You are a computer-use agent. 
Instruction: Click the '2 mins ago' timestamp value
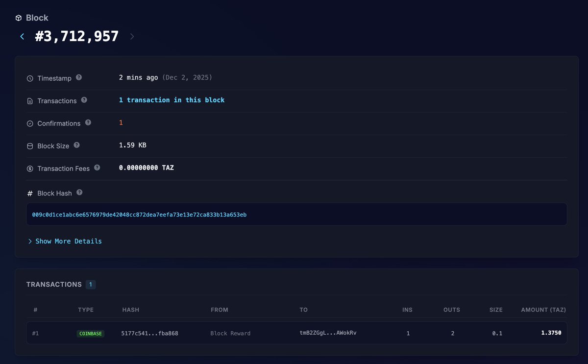pyautogui.click(x=139, y=77)
